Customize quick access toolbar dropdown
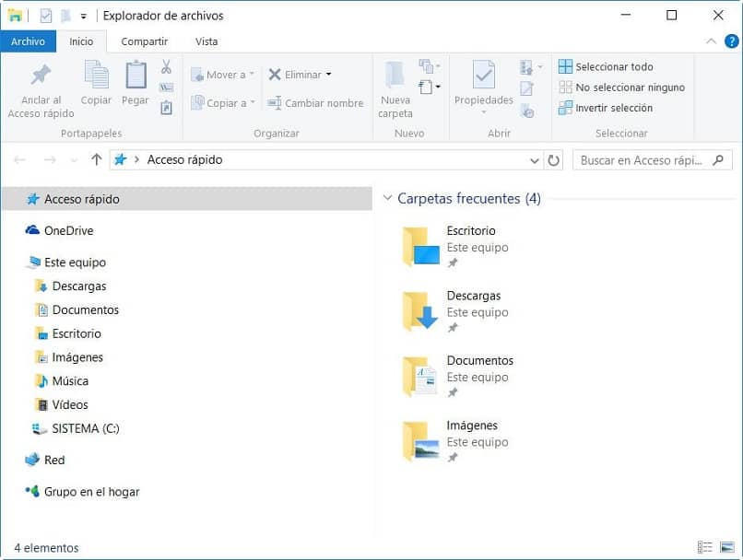Screen dimensions: 743x560 tap(83, 17)
